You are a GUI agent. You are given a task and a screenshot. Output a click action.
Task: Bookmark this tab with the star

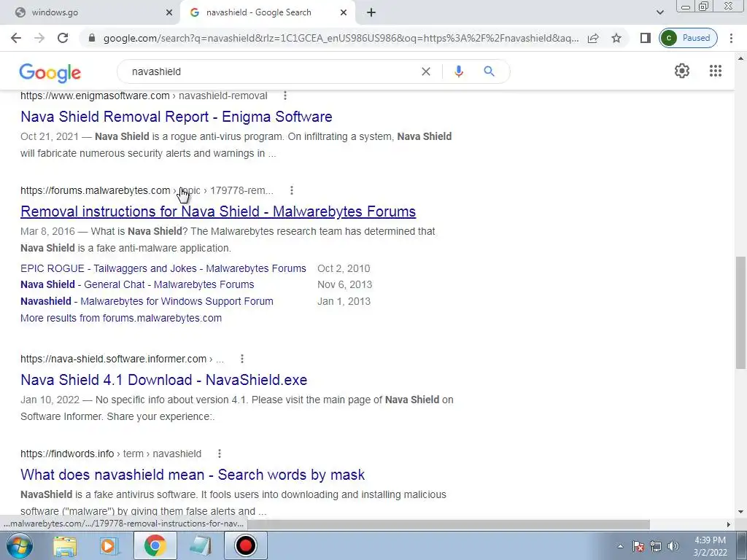click(x=616, y=38)
